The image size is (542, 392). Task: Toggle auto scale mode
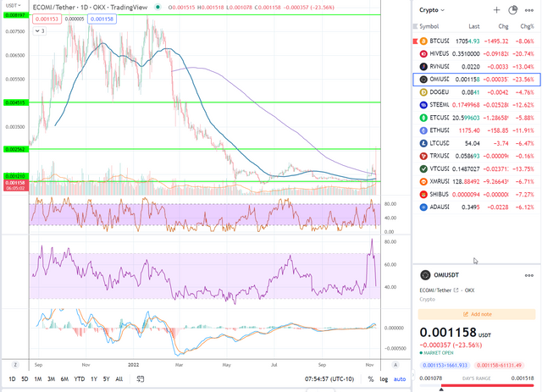coord(400,379)
